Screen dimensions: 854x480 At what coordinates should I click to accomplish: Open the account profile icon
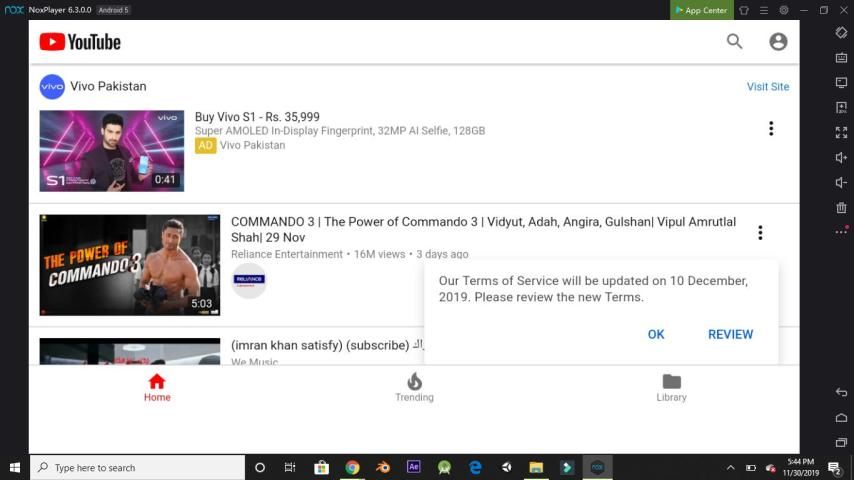click(x=778, y=41)
